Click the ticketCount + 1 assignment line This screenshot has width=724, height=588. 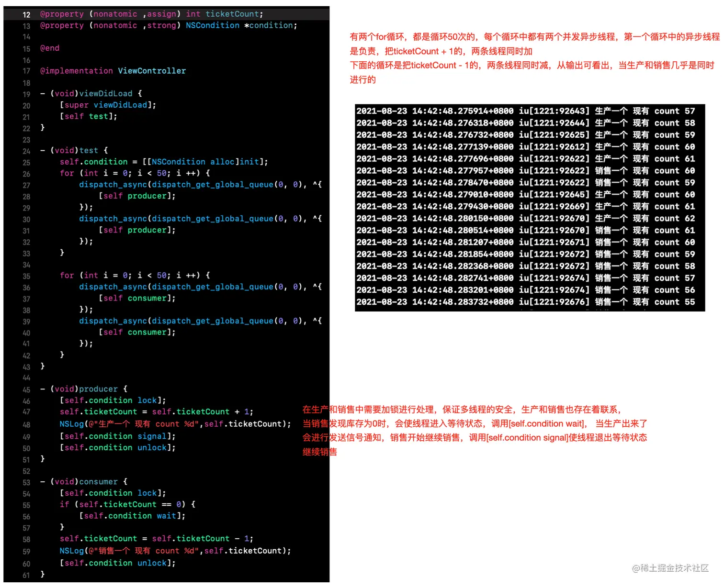pyautogui.click(x=156, y=412)
